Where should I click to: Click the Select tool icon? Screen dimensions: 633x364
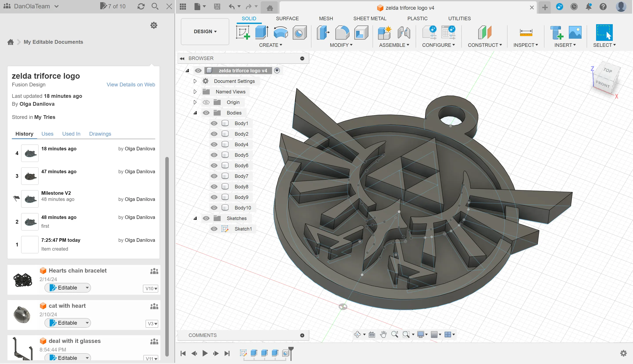604,33
